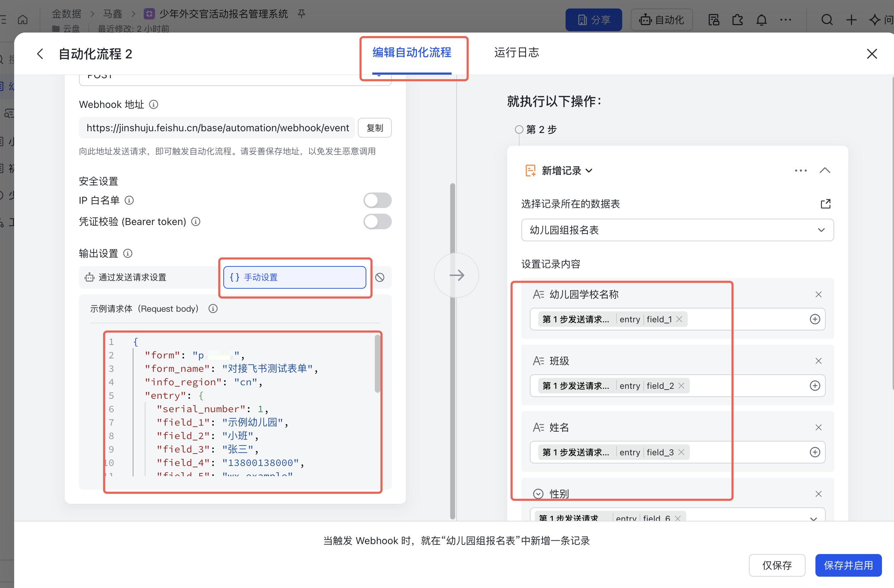Open the 幼儿园组报名表 data table dropdown
The height and width of the screenshot is (588, 894).
click(x=677, y=230)
